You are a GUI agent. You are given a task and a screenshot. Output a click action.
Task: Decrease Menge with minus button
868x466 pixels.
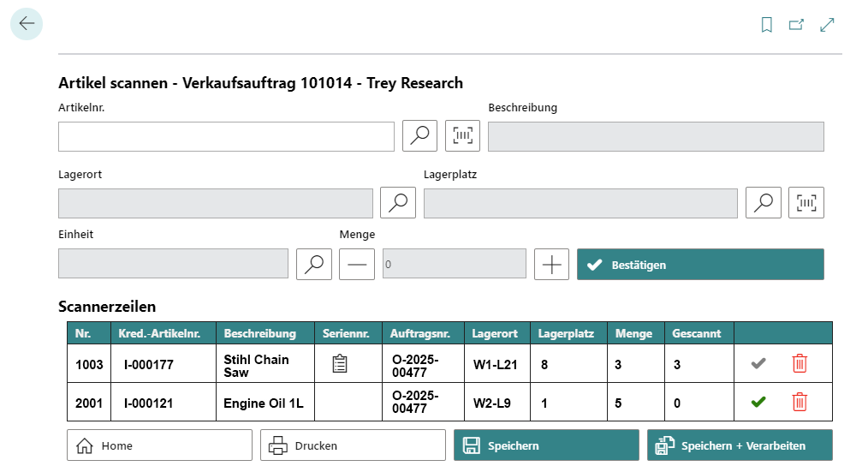[357, 265]
